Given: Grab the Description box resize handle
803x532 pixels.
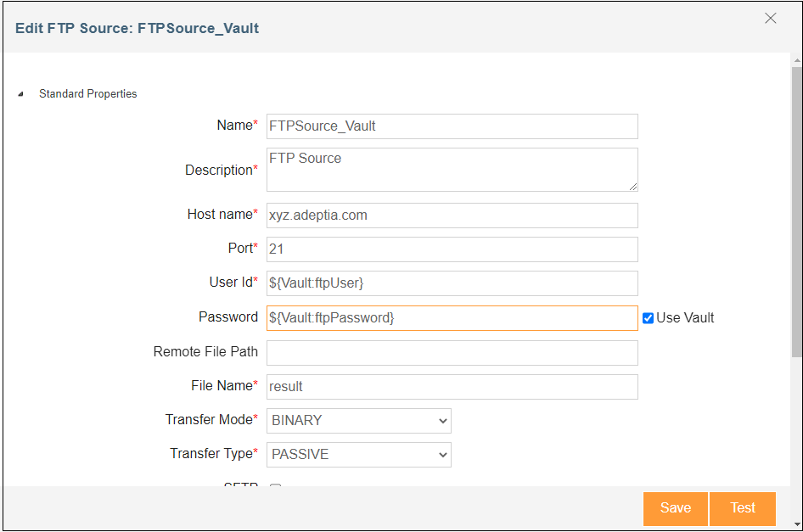Looking at the screenshot, I should pyautogui.click(x=633, y=187).
